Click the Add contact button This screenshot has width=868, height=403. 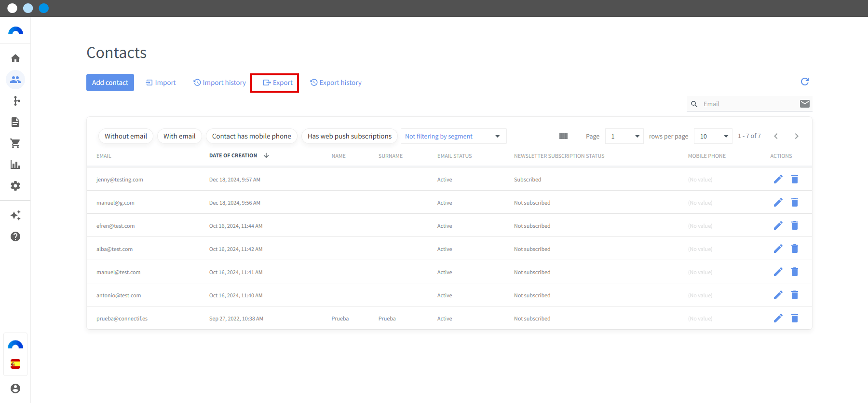click(110, 83)
